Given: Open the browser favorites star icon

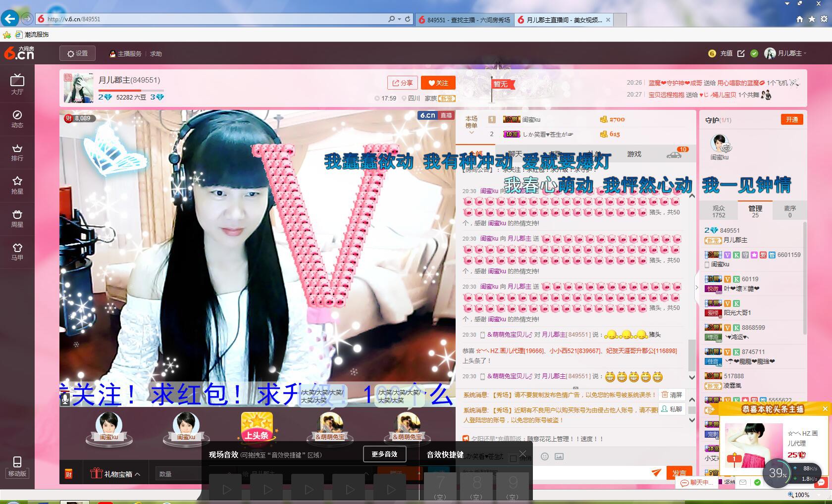Looking at the screenshot, I should pos(812,19).
